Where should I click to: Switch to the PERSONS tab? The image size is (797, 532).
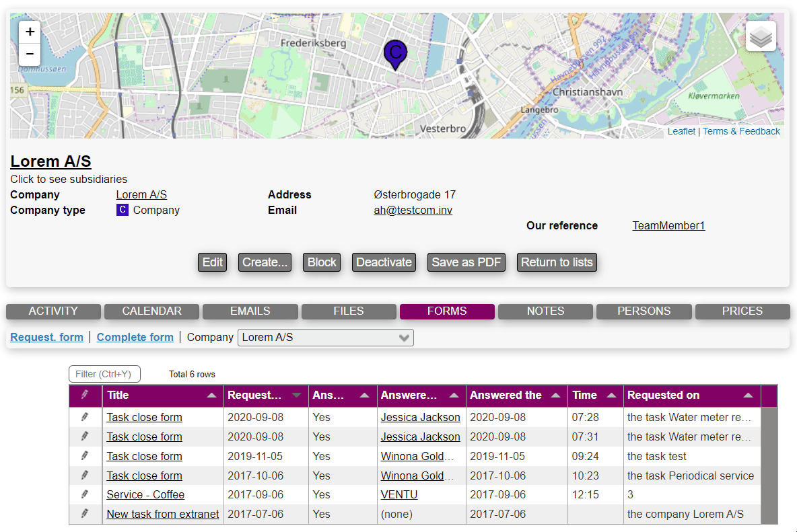[644, 311]
